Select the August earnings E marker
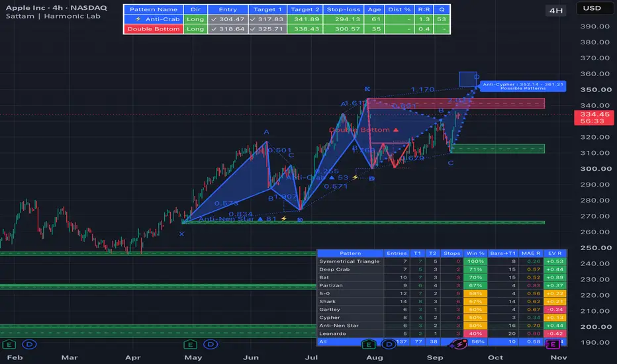This screenshot has width=617, height=364. [368, 345]
